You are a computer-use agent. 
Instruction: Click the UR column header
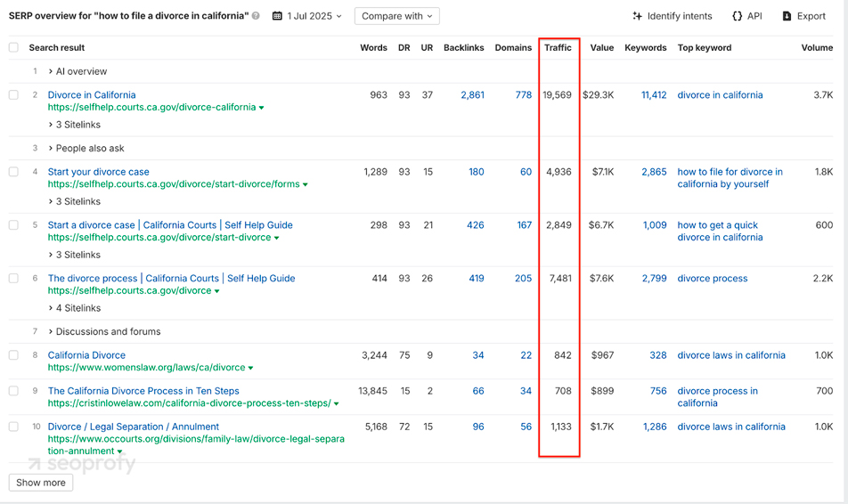coord(427,47)
